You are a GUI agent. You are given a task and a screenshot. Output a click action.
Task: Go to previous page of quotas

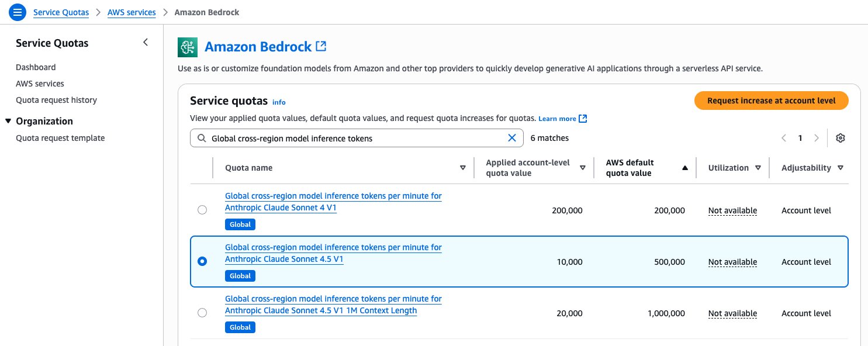[x=784, y=138]
